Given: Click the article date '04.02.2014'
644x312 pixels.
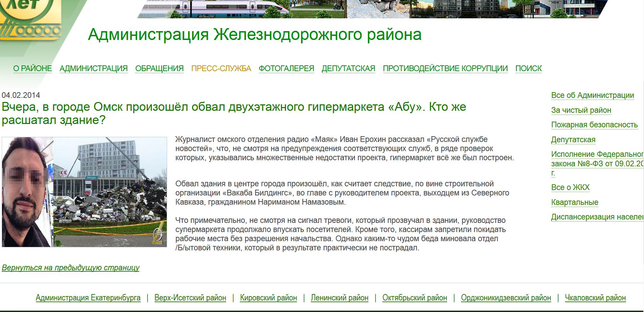Looking at the screenshot, I should click(21, 95).
